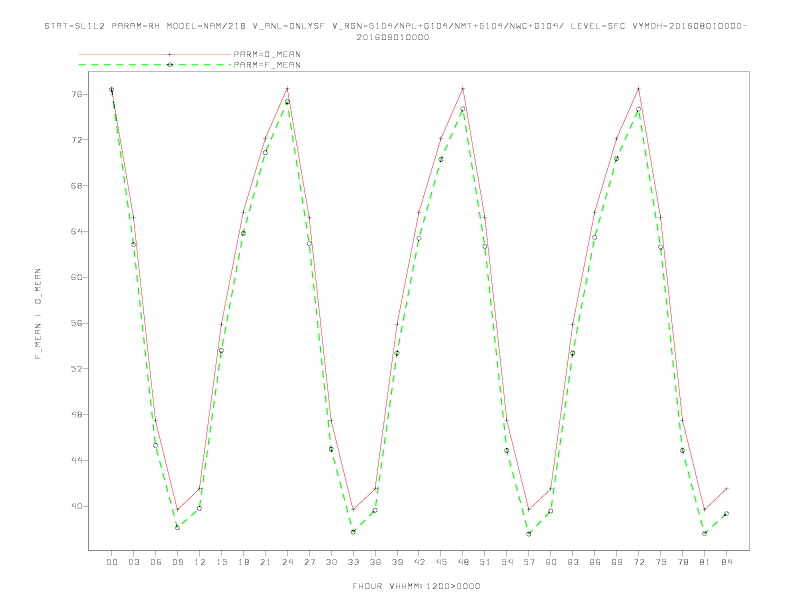The height and width of the screenshot is (612, 792).
Task: Click forecast hour 42 on the x-axis
Action: pos(419,562)
